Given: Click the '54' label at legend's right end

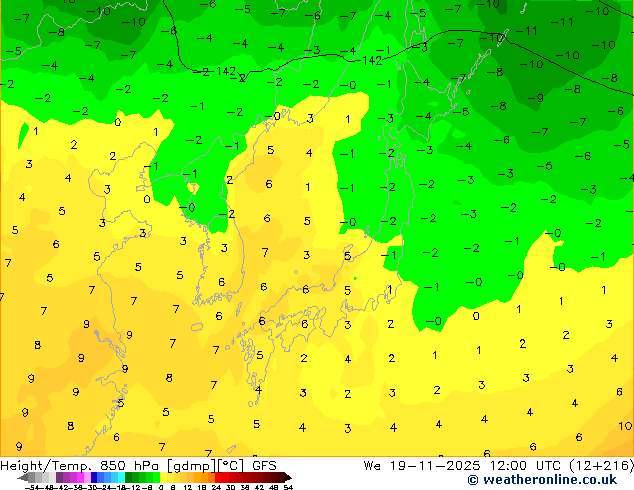Looking at the screenshot, I should tap(288, 487).
